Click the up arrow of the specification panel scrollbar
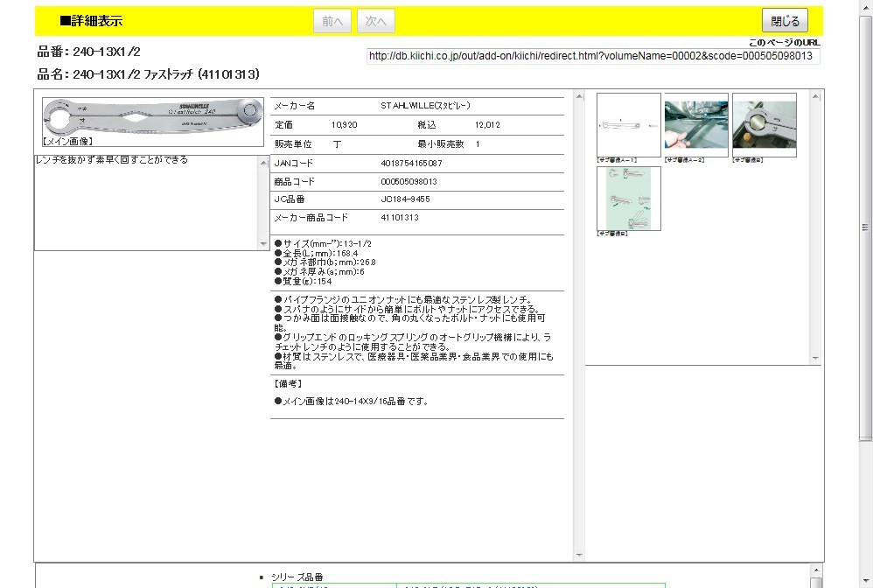Image resolution: width=873 pixels, height=588 pixels. [x=579, y=96]
